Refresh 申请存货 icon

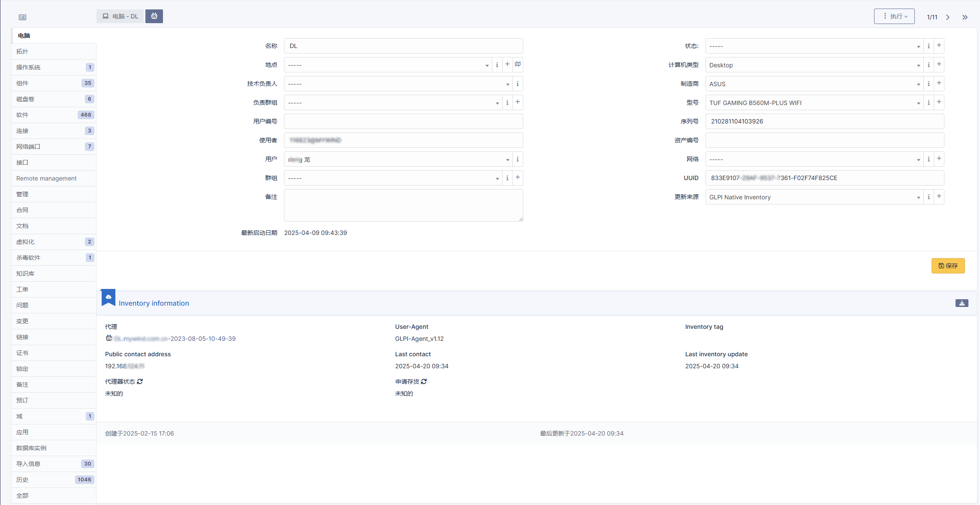[x=424, y=382]
